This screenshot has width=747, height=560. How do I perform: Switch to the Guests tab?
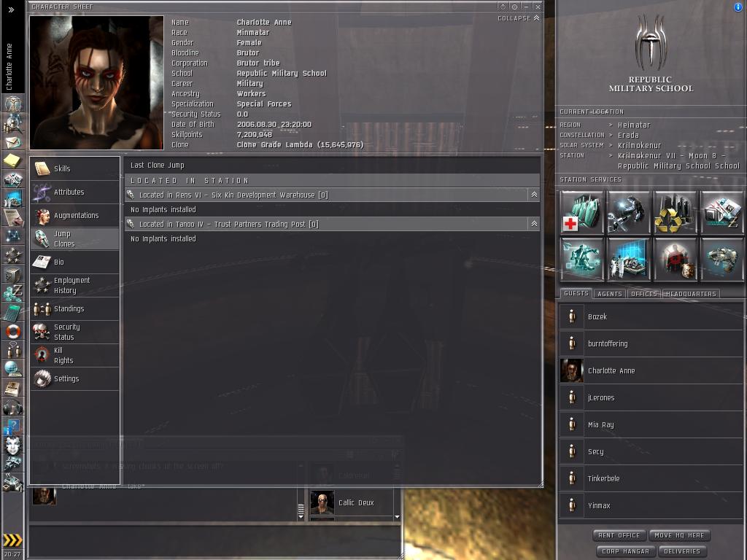576,293
